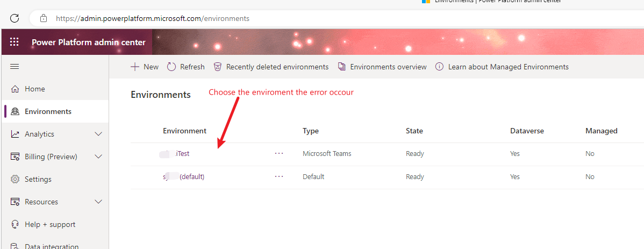
Task: Go to Home in sidebar
Action: point(35,89)
